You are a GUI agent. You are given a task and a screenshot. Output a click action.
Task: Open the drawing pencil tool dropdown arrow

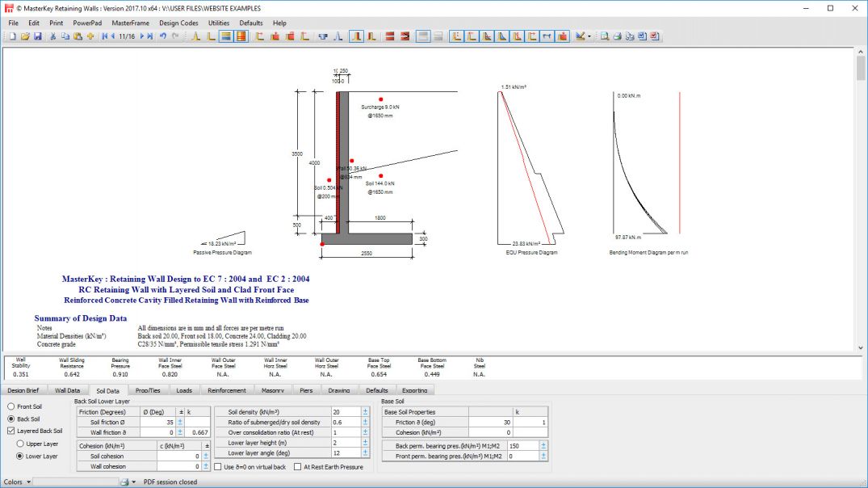pyautogui.click(x=589, y=36)
